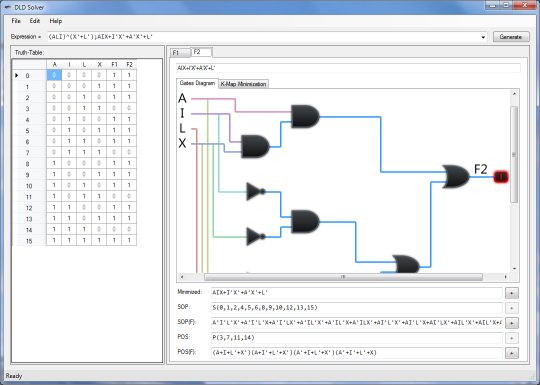Viewport: 540px width, 385px height.
Task: Click the upper NOT gate inverter
Action: pyautogui.click(x=256, y=191)
